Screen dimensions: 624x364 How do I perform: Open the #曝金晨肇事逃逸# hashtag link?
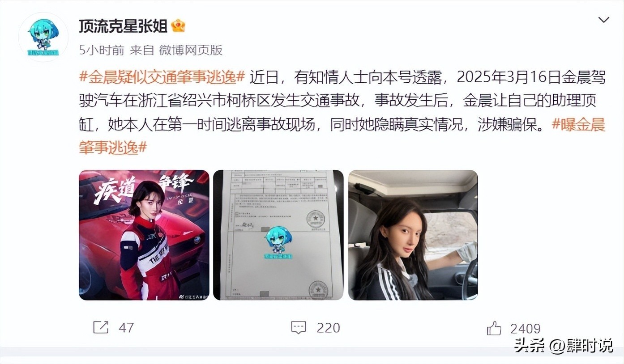click(342, 136)
